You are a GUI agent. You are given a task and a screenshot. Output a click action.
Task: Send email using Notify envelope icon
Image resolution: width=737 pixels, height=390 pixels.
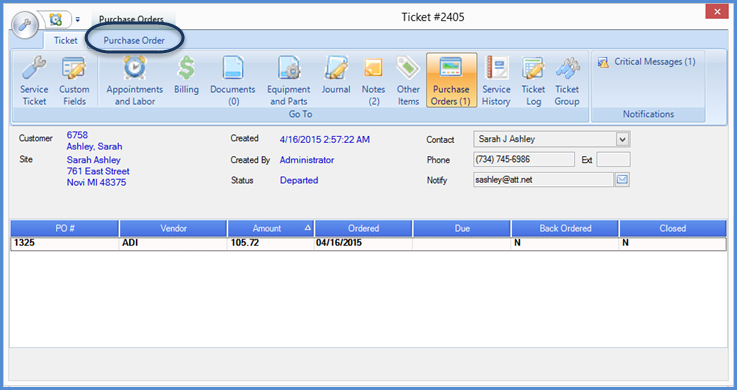coord(622,179)
